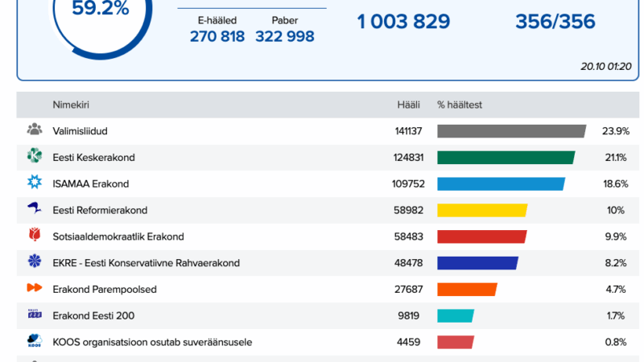The width and height of the screenshot is (644, 362).
Task: Click the red Sotsiaaldemokraatlik vote bar
Action: click(482, 237)
